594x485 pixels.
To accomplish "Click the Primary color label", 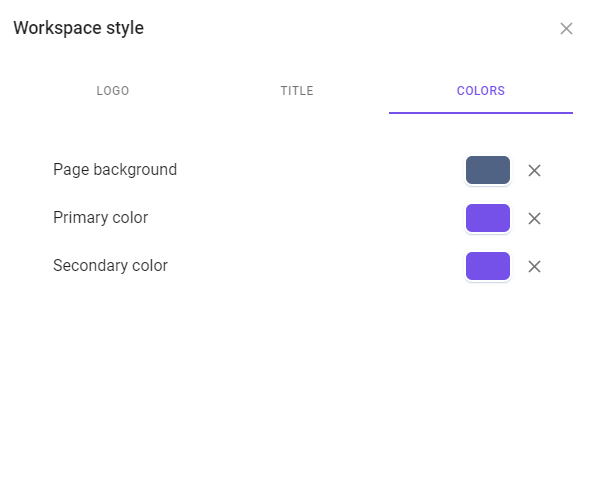I will tap(100, 218).
